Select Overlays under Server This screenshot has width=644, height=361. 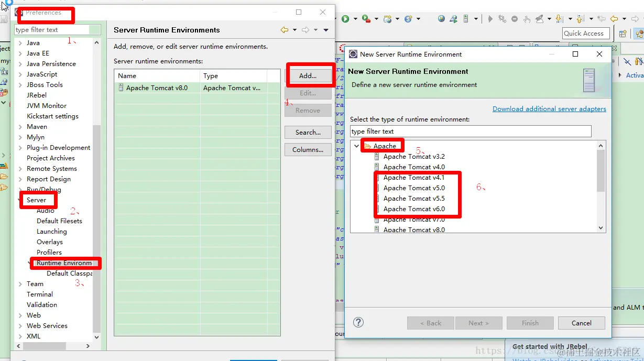50,242
